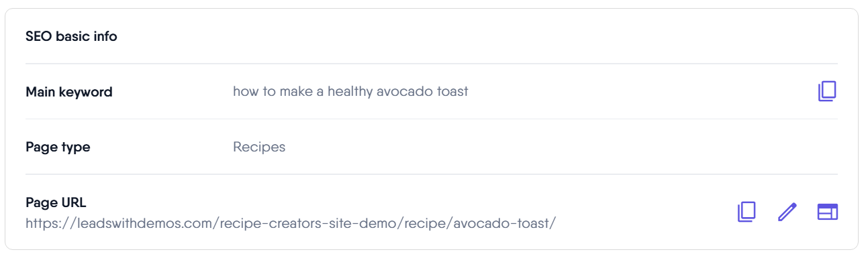Click the Page type label
Screen dimensions: 868x256
[58, 147]
